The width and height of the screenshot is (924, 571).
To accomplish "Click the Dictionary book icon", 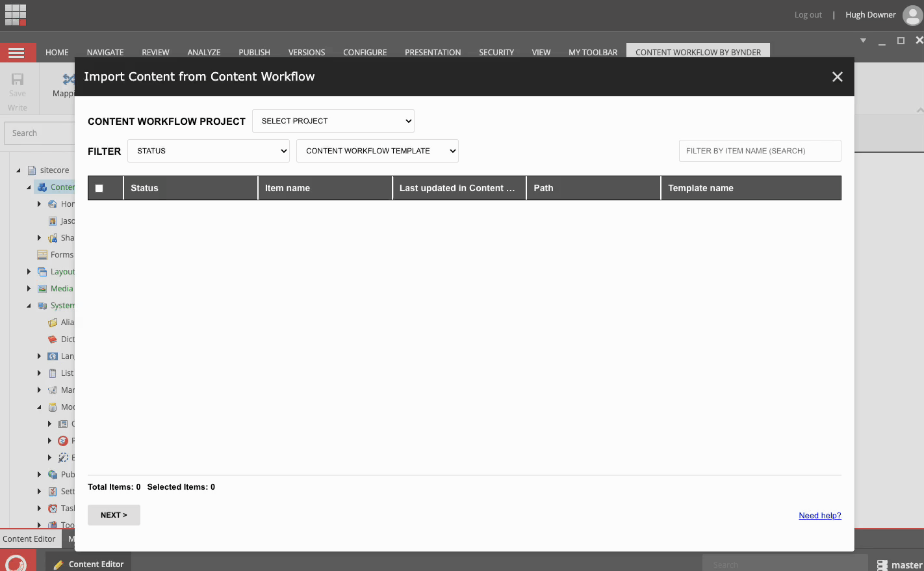I will pyautogui.click(x=53, y=339).
